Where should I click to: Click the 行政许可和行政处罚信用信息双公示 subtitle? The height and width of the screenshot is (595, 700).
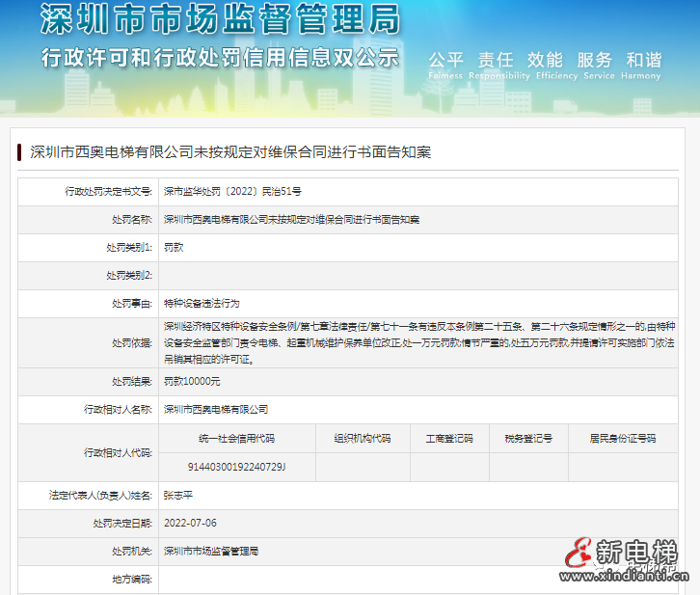pyautogui.click(x=220, y=58)
